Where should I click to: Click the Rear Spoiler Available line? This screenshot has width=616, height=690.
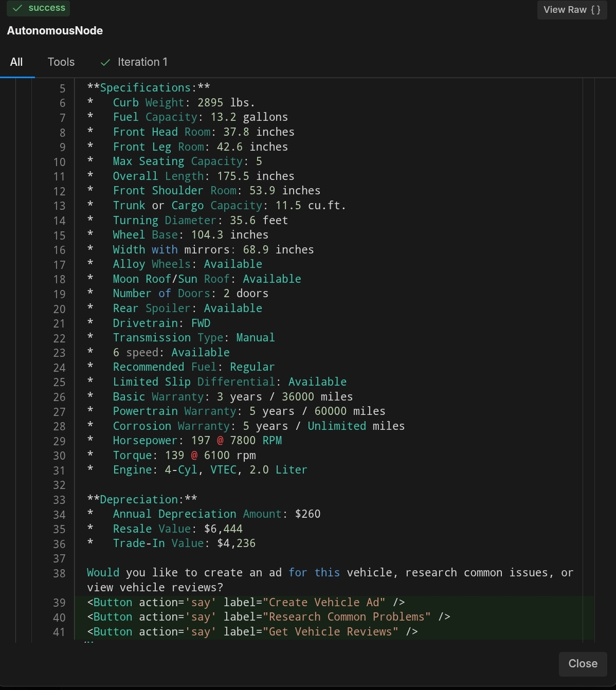click(x=175, y=308)
